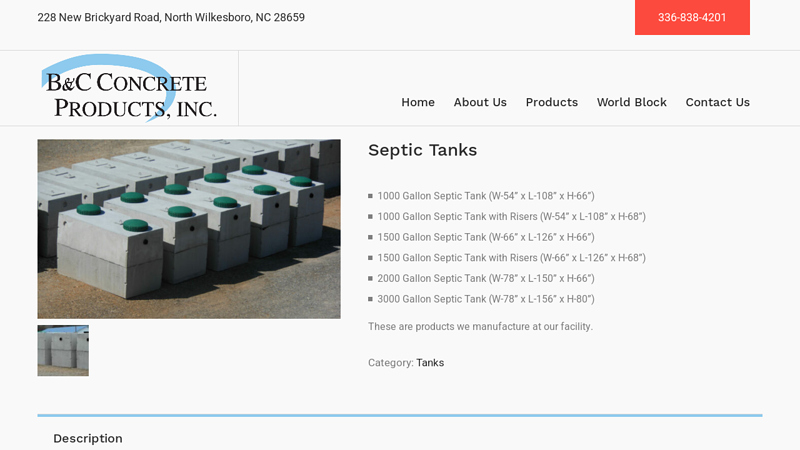Select the 1500 Gallon Septic Tank H-66 line
This screenshot has height=450, width=800.
click(486, 237)
